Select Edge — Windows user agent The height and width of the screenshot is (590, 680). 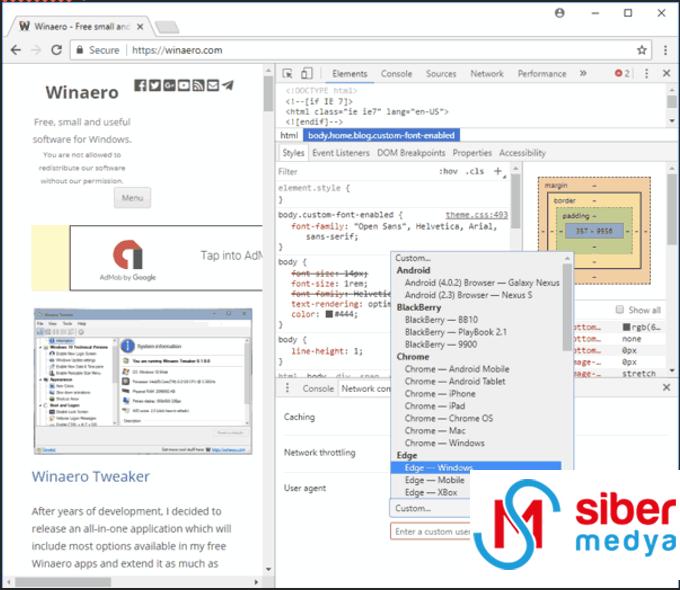476,468
